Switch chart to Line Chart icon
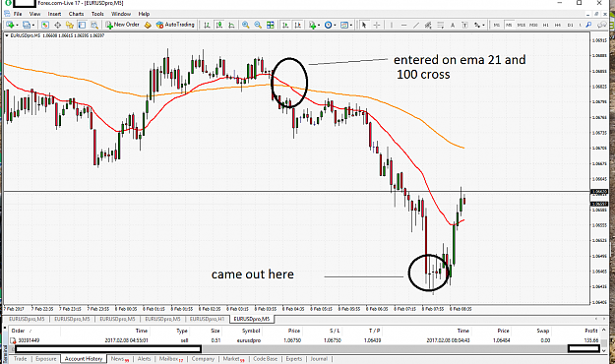The width and height of the screenshot is (615, 364). tap(231, 25)
